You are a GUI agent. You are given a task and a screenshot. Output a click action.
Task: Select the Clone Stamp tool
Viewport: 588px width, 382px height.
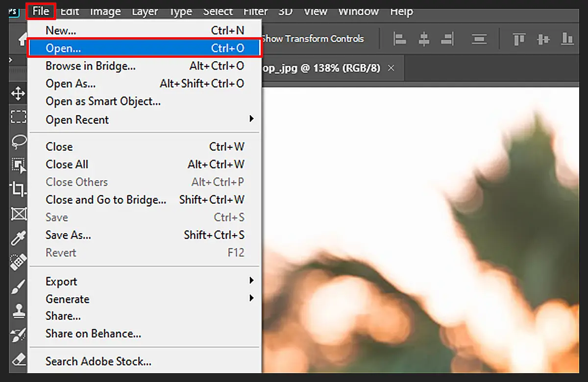18,311
